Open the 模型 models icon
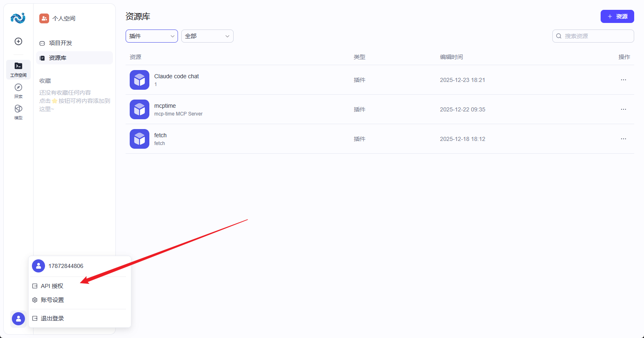 (x=18, y=112)
